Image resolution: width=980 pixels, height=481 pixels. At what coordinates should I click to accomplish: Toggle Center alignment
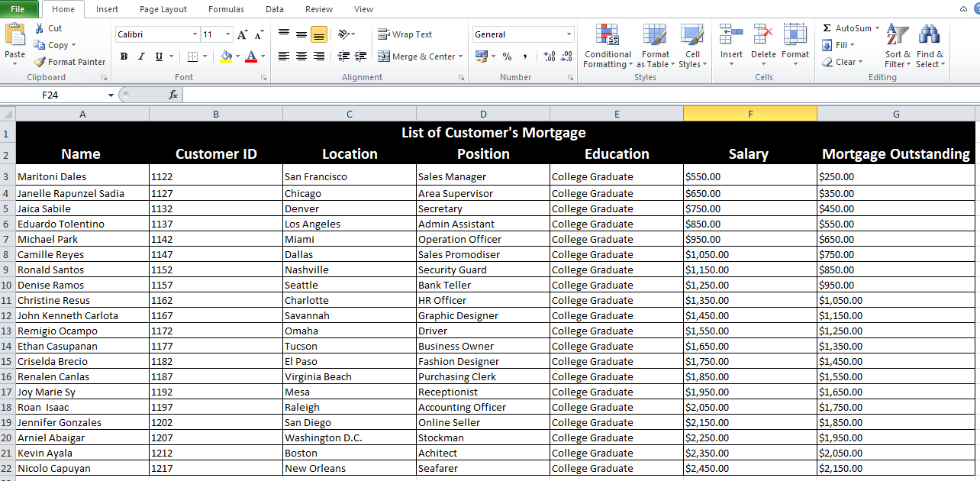pyautogui.click(x=301, y=56)
